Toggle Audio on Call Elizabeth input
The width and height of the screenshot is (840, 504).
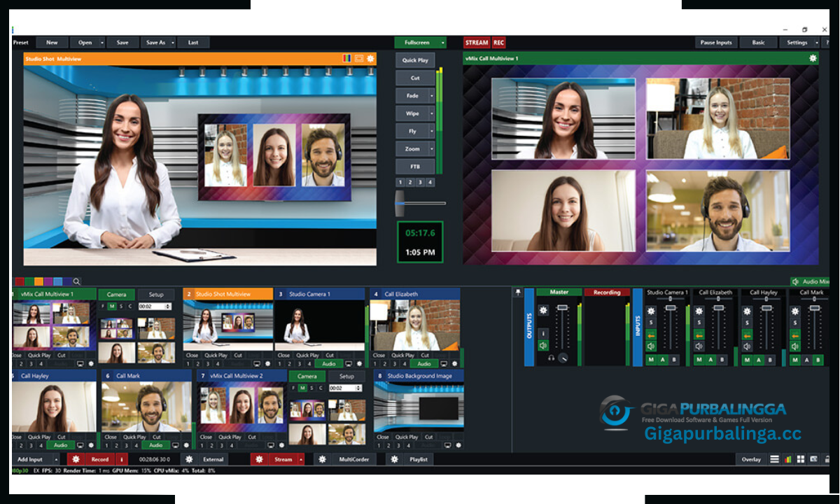point(424,364)
